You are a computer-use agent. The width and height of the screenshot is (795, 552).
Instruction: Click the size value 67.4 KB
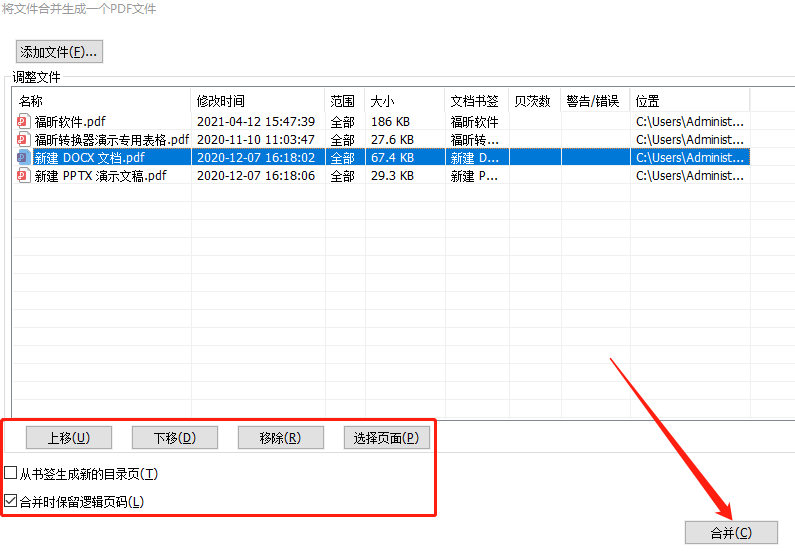(x=392, y=158)
